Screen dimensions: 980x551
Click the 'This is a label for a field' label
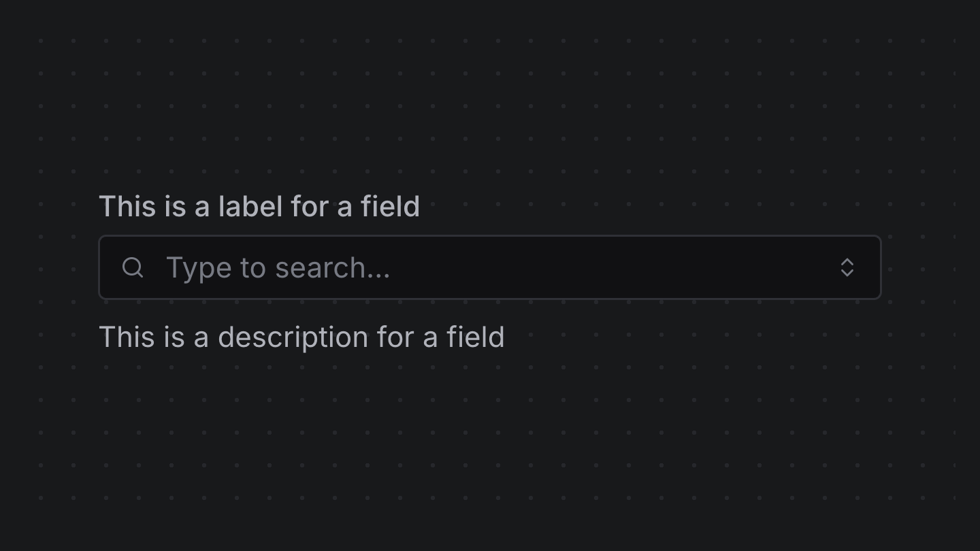click(259, 206)
